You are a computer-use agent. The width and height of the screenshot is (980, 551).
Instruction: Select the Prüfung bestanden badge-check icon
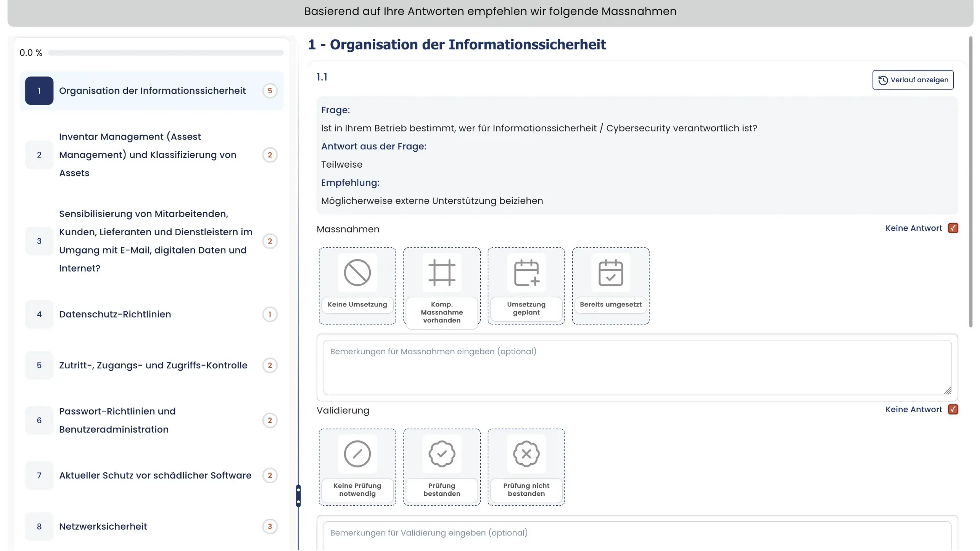[x=441, y=454]
